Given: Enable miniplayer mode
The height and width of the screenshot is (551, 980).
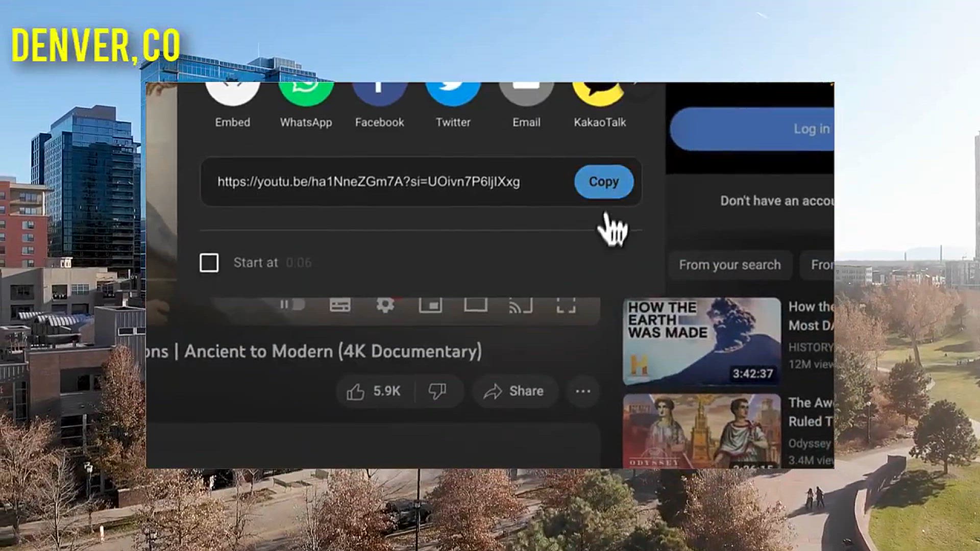Looking at the screenshot, I should (430, 305).
